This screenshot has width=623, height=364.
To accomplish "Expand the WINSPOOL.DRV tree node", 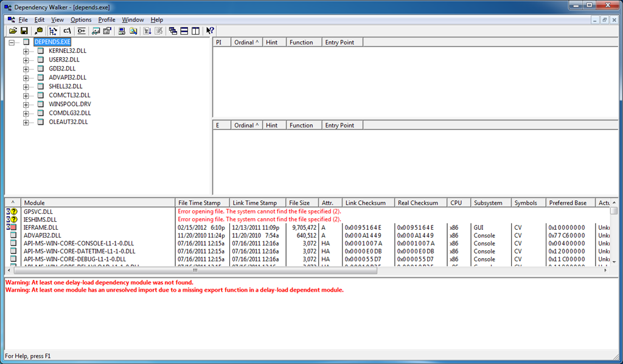I will click(26, 105).
